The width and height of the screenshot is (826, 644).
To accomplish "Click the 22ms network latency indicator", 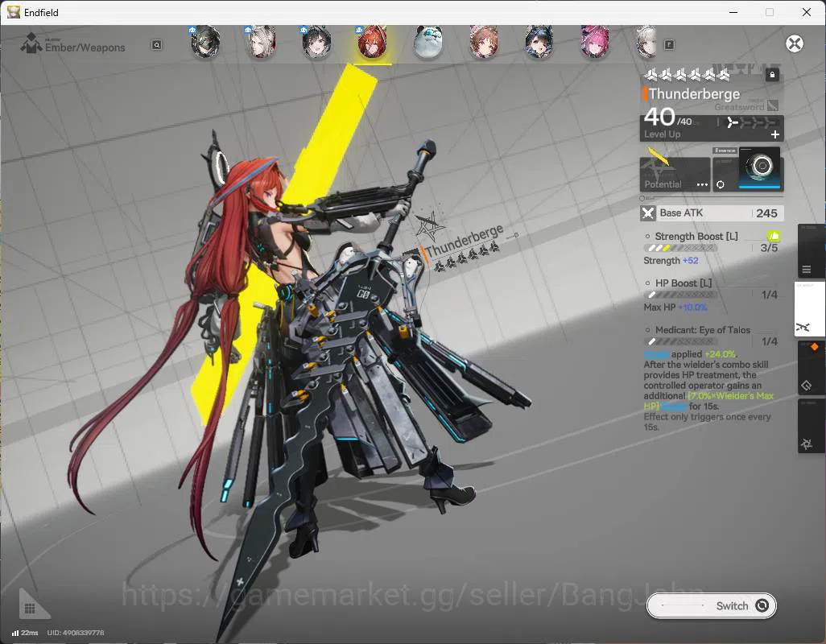I will tap(25, 633).
